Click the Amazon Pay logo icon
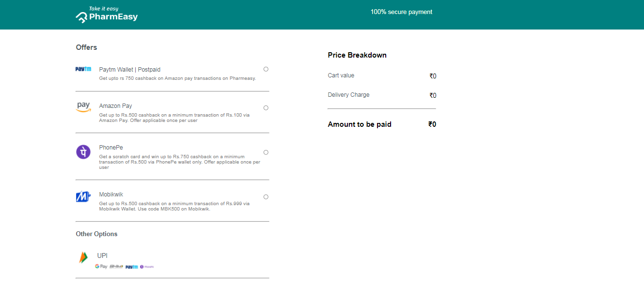Image resolution: width=644 pixels, height=285 pixels. click(83, 107)
